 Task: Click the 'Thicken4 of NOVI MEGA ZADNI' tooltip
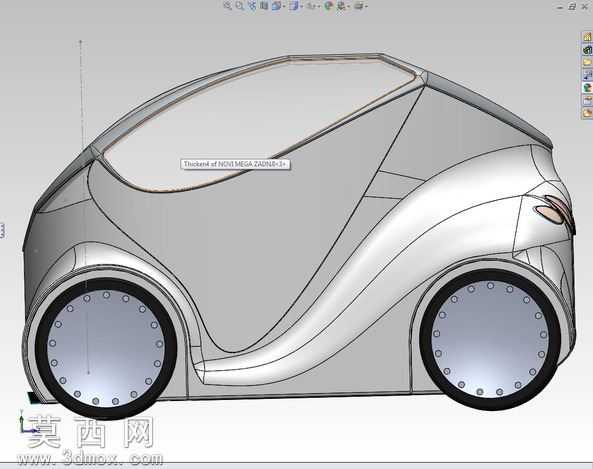[235, 164]
